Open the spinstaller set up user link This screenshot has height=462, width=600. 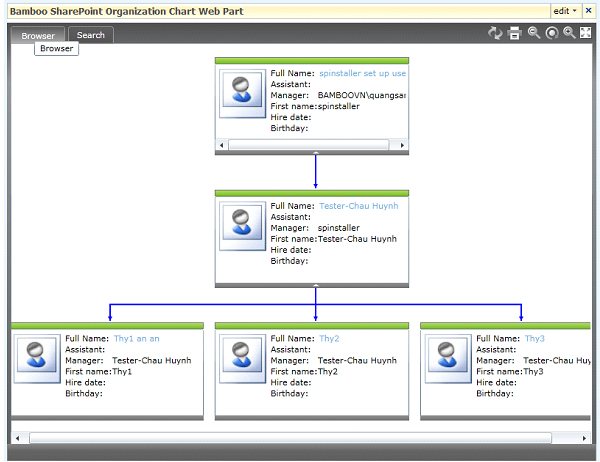[362, 73]
